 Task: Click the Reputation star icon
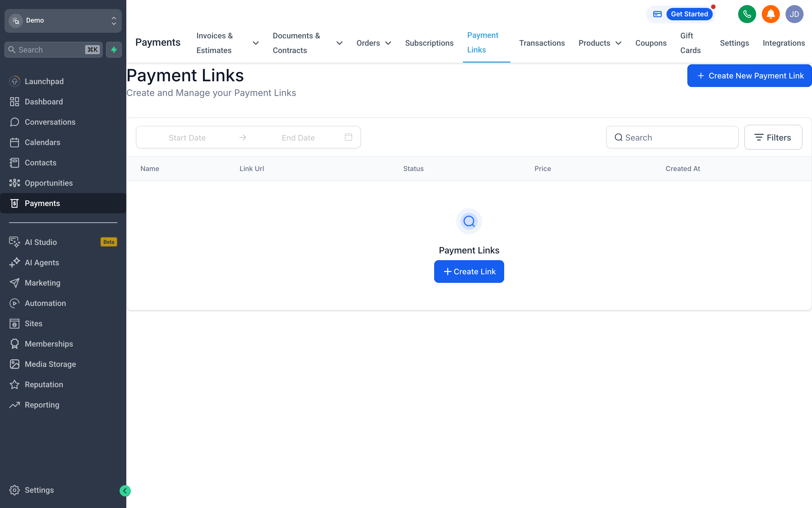pyautogui.click(x=14, y=385)
